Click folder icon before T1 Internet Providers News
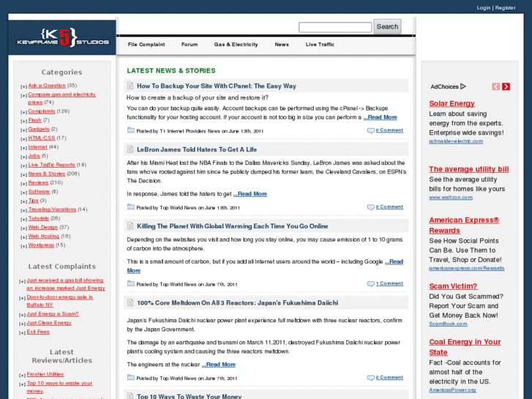 click(x=131, y=130)
